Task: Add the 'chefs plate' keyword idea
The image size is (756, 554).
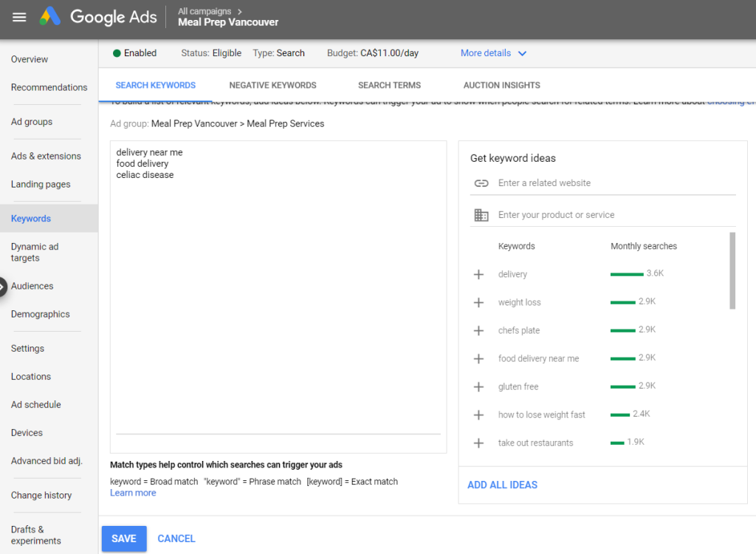Action: click(478, 331)
